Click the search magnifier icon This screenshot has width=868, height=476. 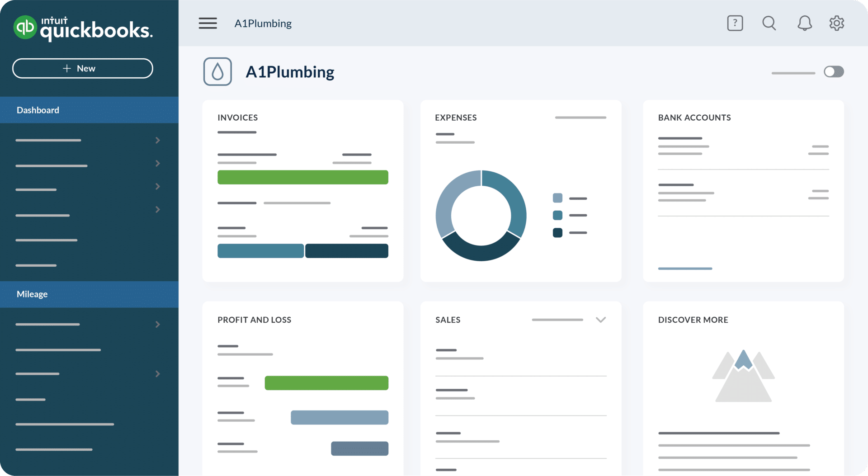coord(769,23)
